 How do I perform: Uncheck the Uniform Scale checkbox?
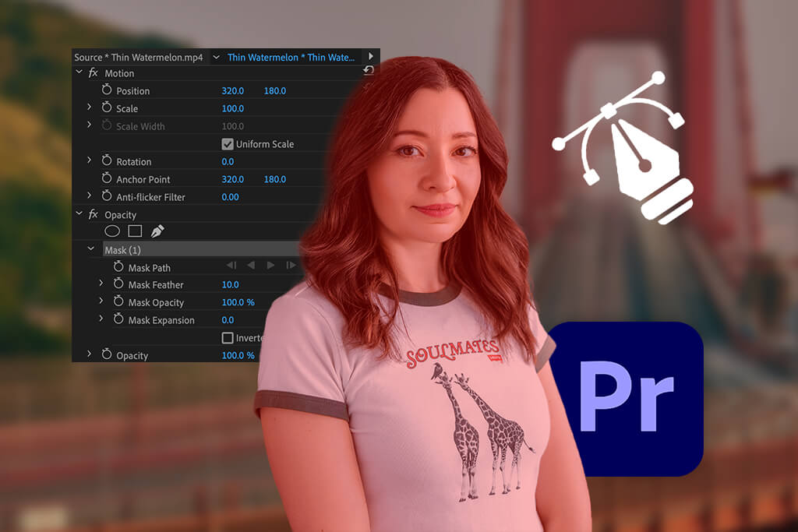coord(228,144)
